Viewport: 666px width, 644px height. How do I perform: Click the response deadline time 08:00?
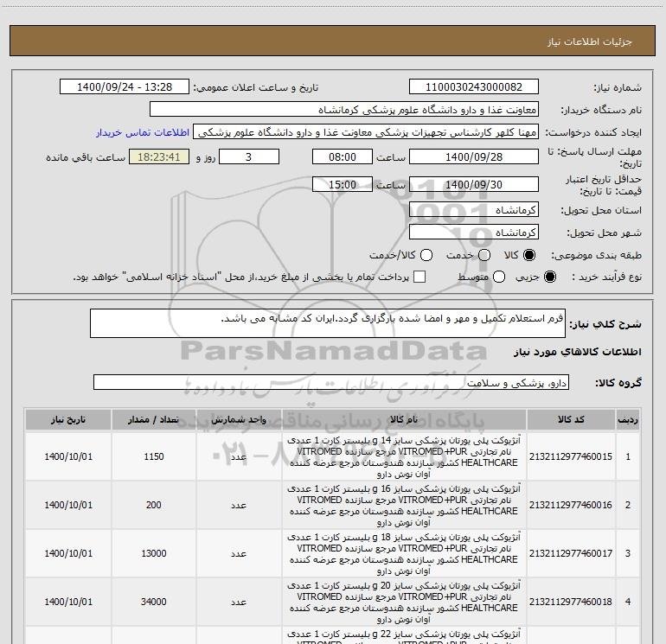click(x=343, y=156)
